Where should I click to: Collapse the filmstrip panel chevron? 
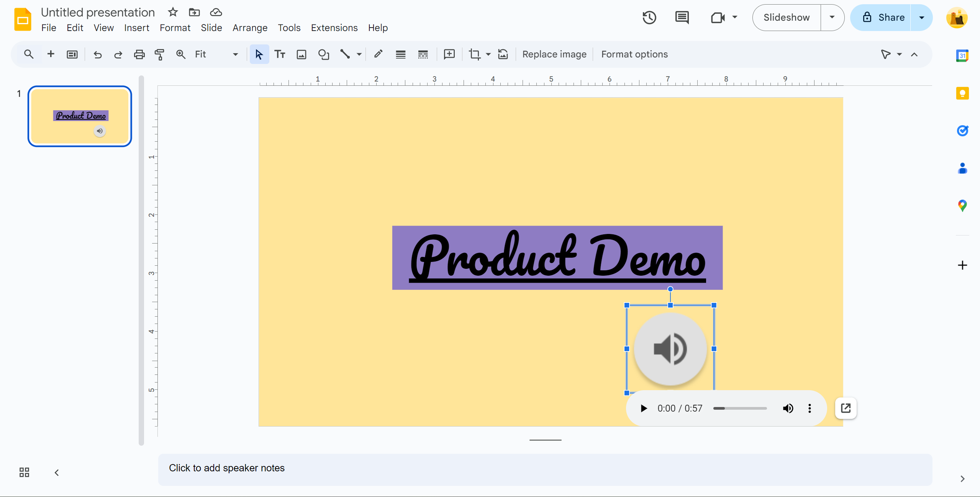(x=57, y=472)
